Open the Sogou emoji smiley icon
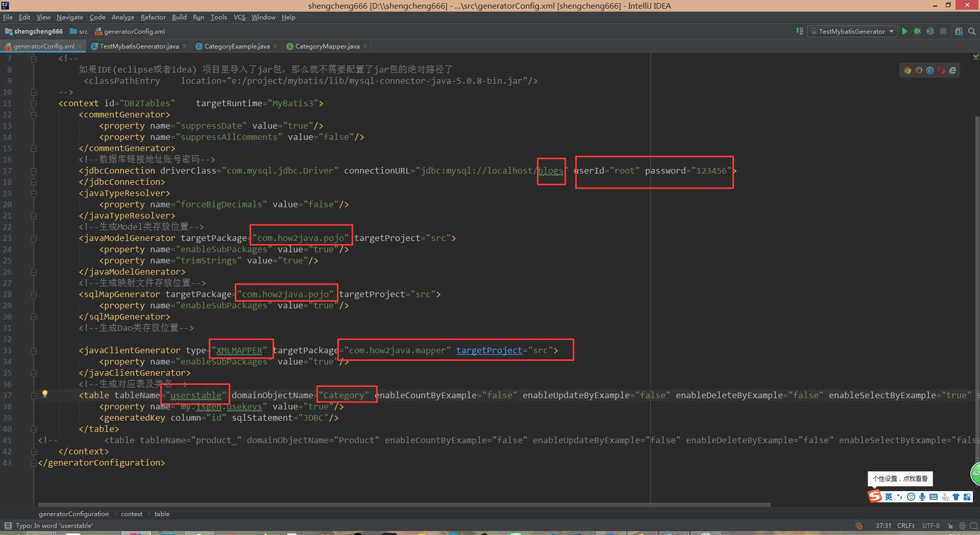The width and height of the screenshot is (980, 535). coord(911,497)
